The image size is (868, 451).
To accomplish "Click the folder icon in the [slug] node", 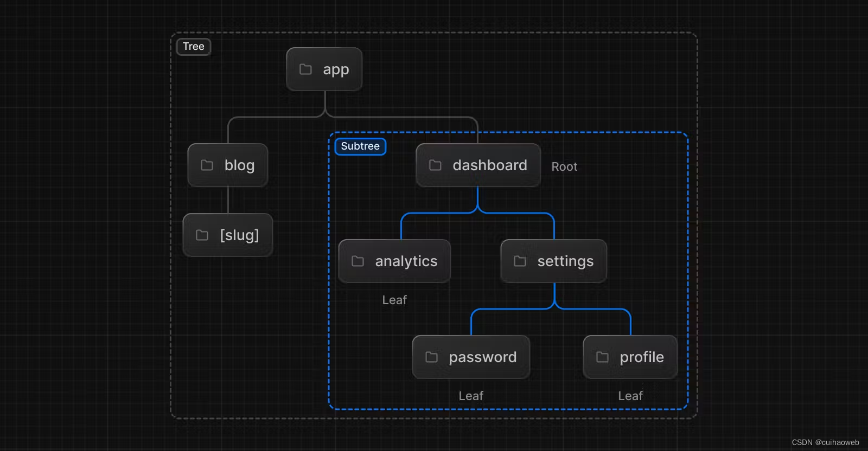I will pos(202,235).
